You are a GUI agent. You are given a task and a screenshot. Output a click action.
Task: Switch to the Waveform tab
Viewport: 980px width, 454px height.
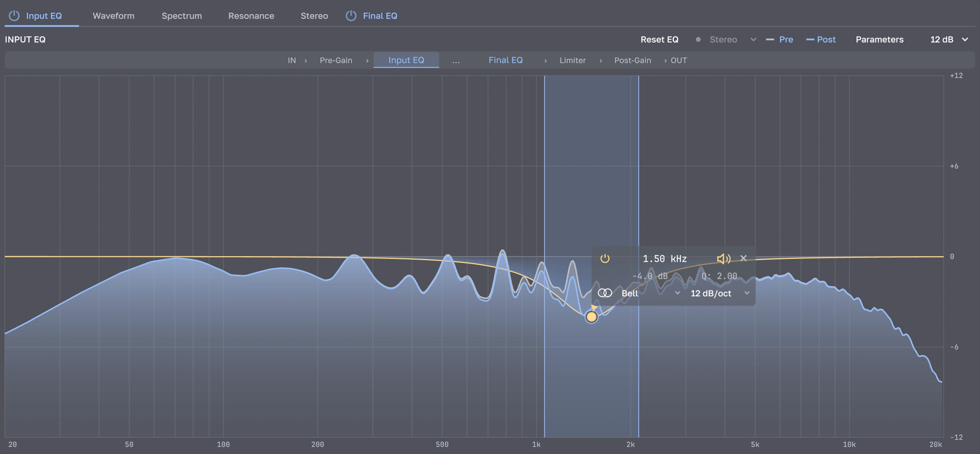tap(114, 16)
